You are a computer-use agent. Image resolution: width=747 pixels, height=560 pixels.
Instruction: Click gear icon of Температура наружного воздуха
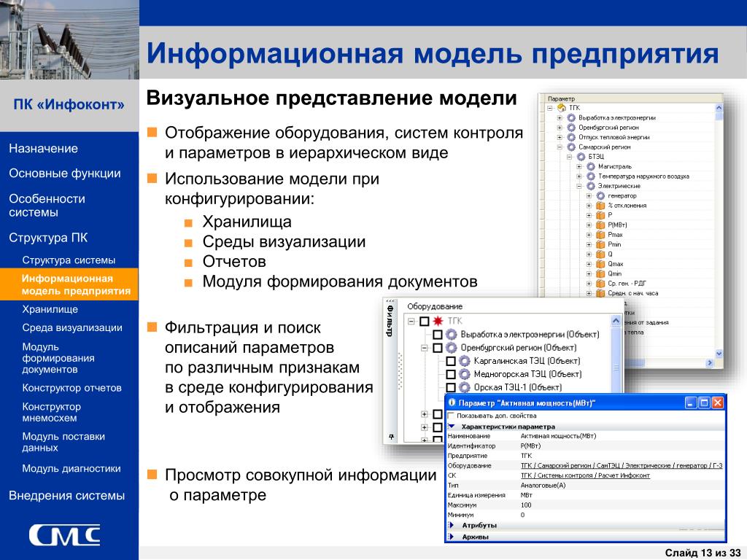click(591, 176)
